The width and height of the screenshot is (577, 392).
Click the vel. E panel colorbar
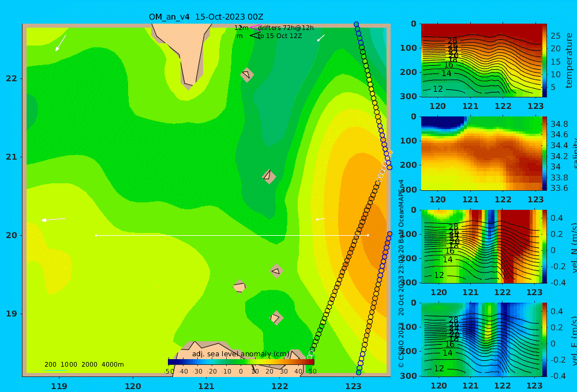[544, 340]
